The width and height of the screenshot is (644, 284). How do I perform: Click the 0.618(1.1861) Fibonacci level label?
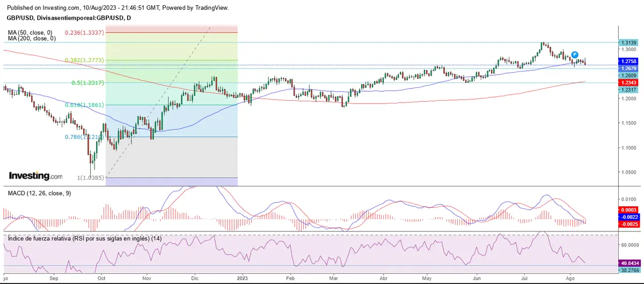point(86,105)
